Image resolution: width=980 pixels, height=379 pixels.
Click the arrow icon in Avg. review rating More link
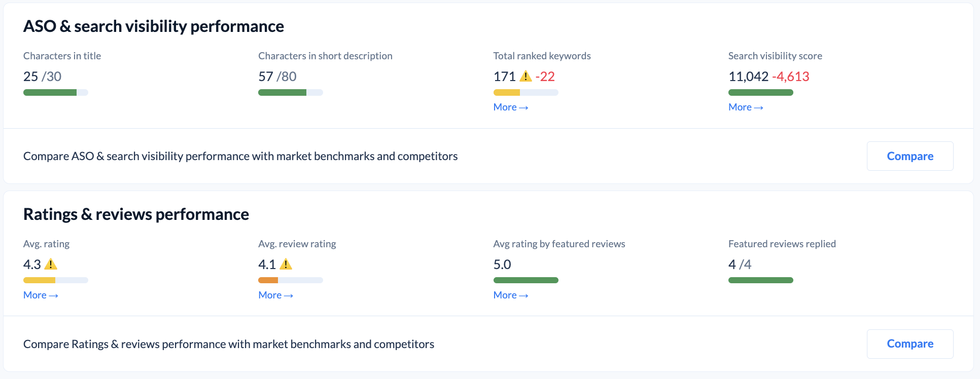(288, 295)
